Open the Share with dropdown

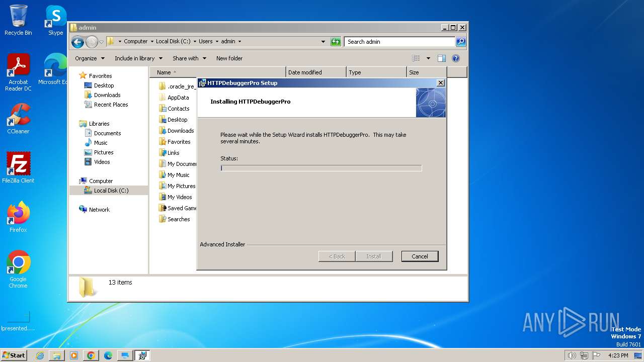189,58
